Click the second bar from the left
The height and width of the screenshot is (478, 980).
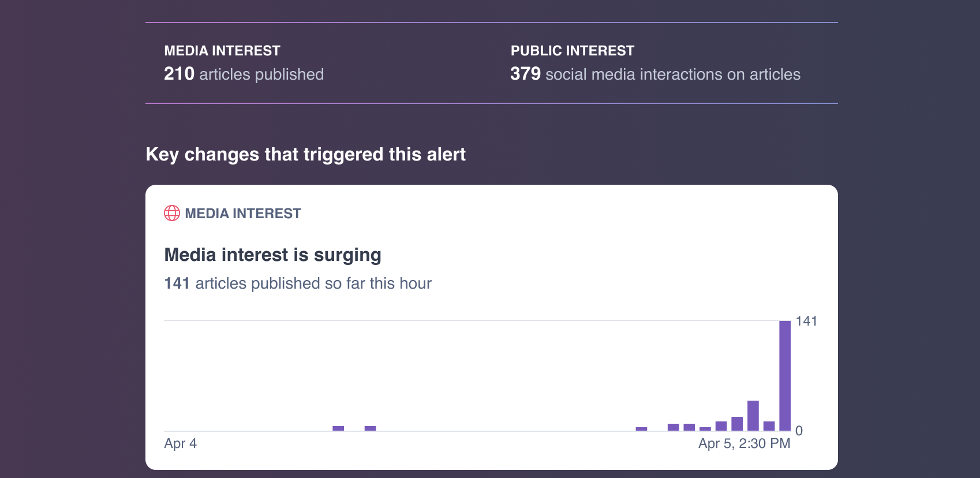(x=371, y=428)
